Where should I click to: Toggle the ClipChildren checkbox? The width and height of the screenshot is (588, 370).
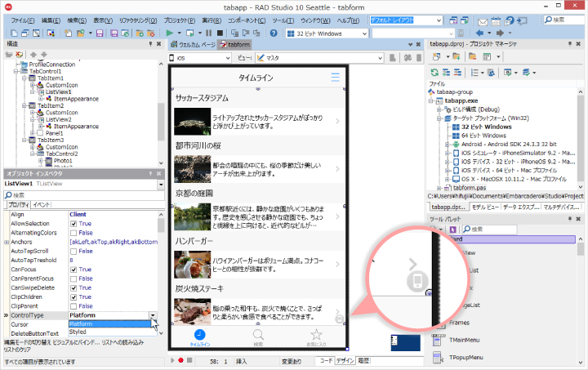point(73,297)
